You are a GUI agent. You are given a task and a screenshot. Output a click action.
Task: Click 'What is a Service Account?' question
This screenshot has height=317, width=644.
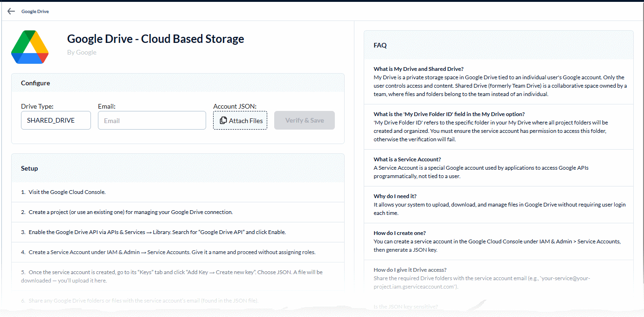tap(407, 159)
